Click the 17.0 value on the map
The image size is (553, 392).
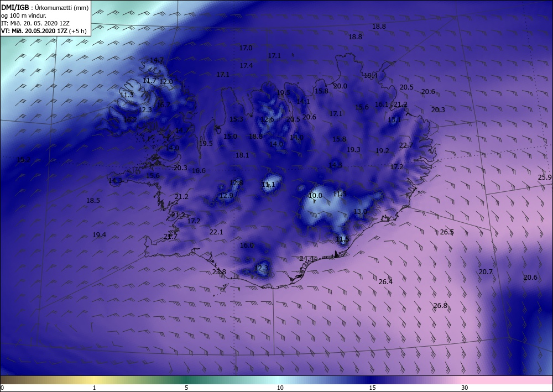pos(246,48)
